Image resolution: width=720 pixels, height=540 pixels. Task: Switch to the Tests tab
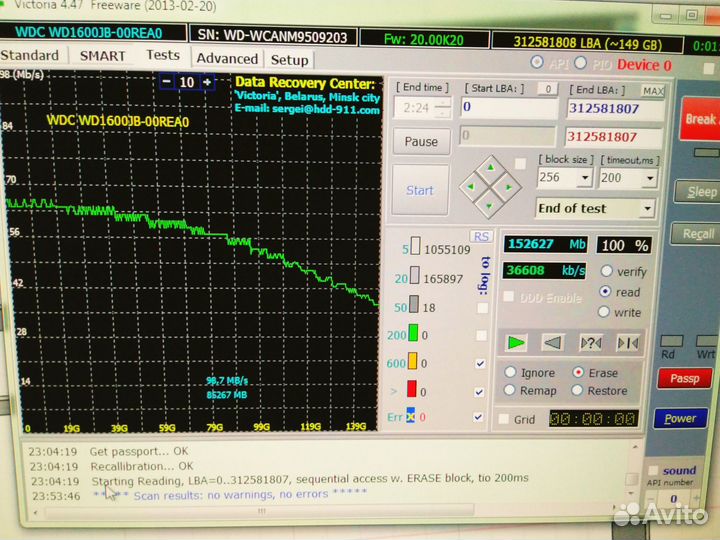163,55
